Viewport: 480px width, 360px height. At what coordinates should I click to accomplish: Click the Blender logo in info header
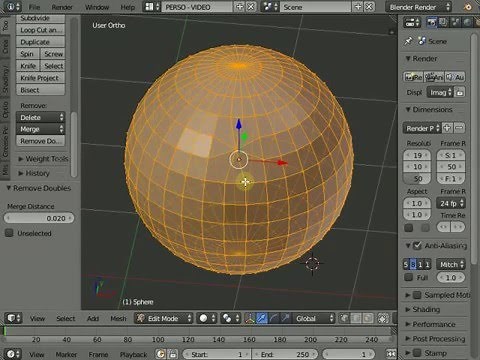pos(468,7)
